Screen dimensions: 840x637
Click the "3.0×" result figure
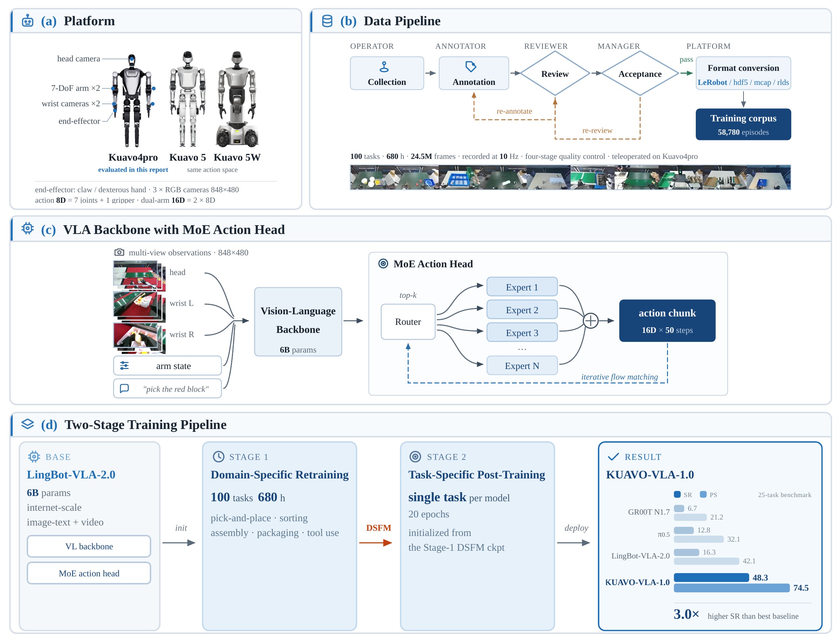tap(686, 614)
